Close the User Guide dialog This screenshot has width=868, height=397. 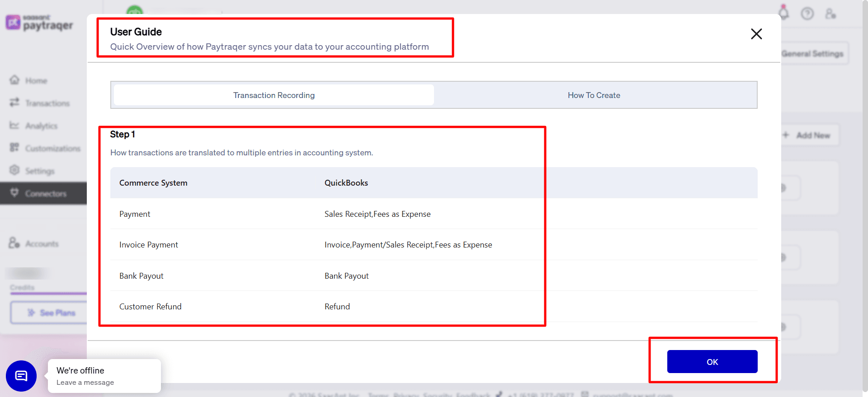(756, 34)
